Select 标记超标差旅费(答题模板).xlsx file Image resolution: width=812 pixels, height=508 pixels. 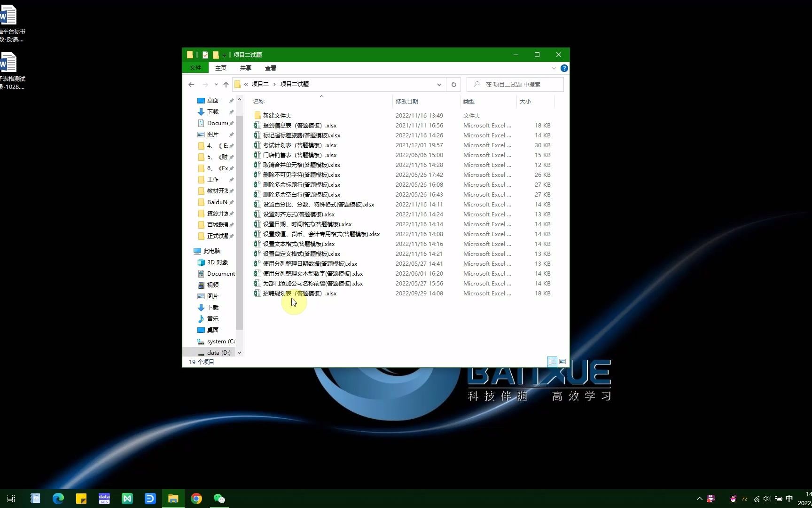pyautogui.click(x=302, y=135)
